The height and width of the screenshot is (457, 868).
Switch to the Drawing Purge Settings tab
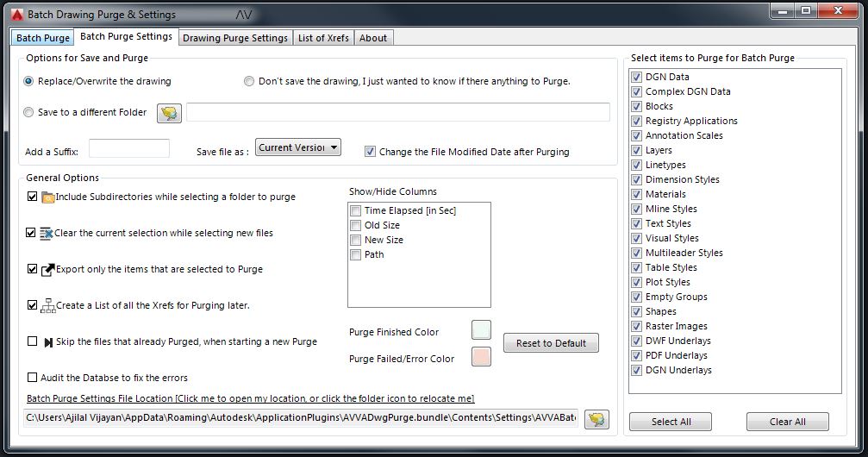(234, 38)
